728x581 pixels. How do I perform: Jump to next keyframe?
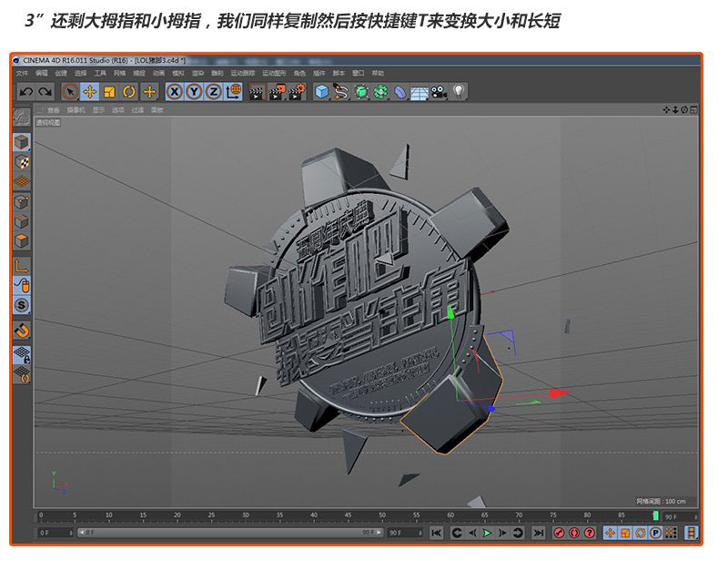click(518, 533)
